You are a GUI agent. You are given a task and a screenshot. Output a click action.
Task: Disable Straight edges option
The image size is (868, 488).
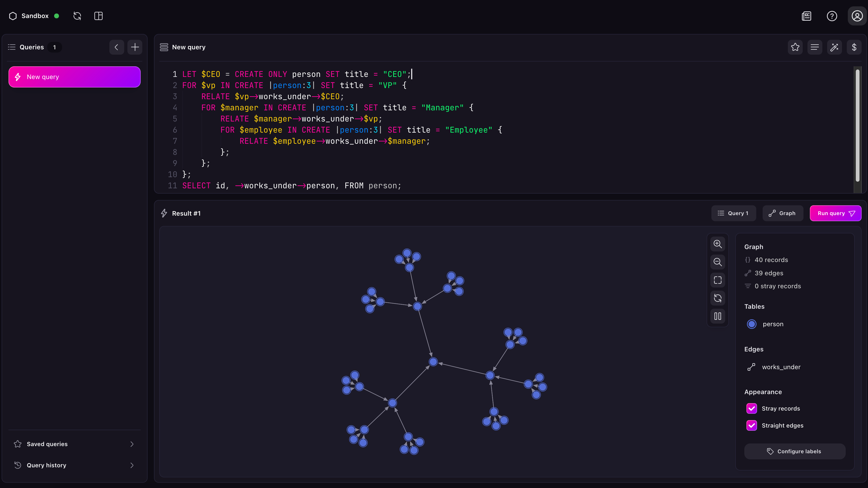pyautogui.click(x=751, y=425)
